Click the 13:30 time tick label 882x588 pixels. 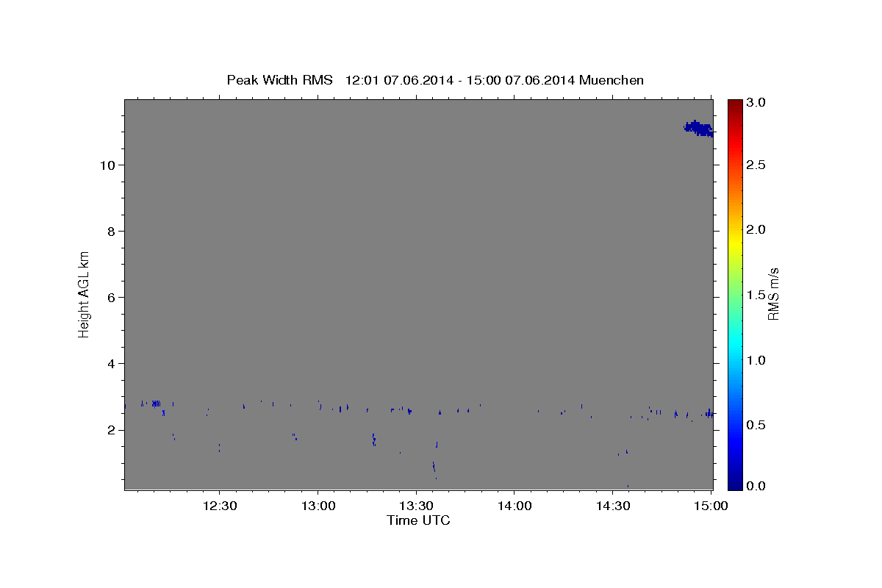pyautogui.click(x=416, y=506)
